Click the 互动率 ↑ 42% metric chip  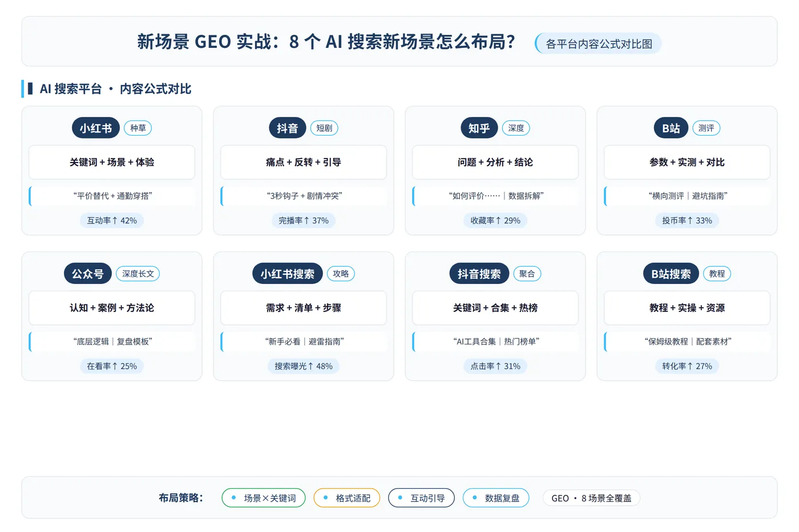tap(112, 221)
